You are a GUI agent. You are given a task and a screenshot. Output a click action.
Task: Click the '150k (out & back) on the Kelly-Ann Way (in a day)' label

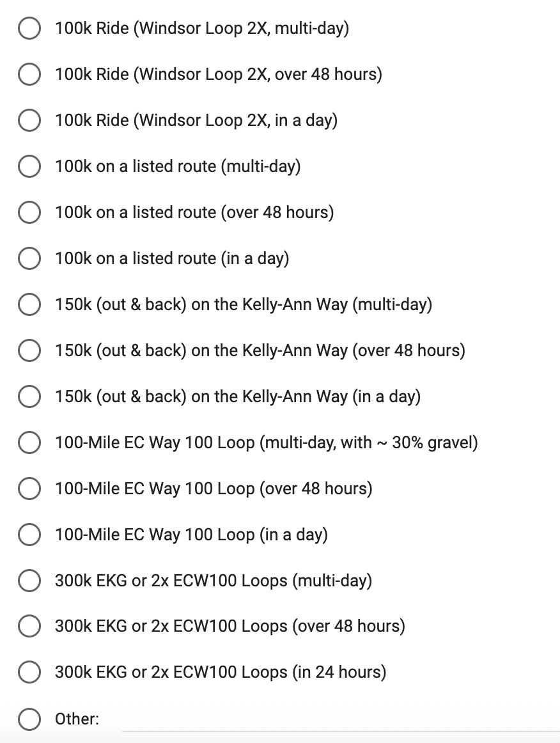(238, 396)
